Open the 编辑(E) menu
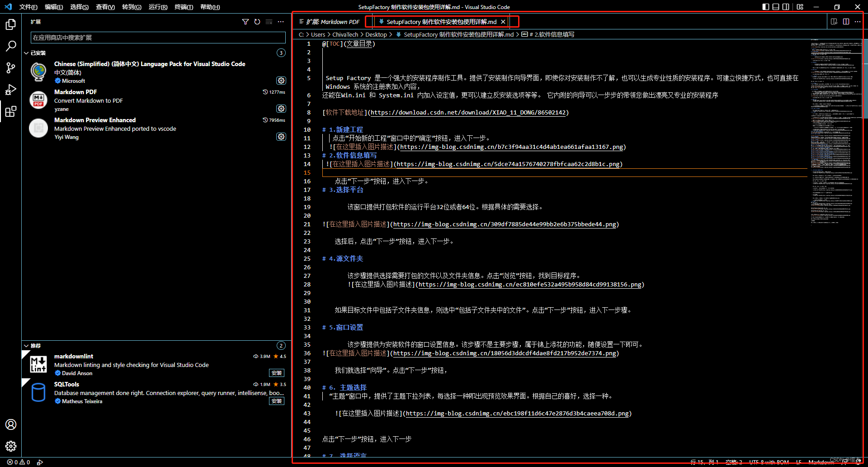 pyautogui.click(x=54, y=7)
